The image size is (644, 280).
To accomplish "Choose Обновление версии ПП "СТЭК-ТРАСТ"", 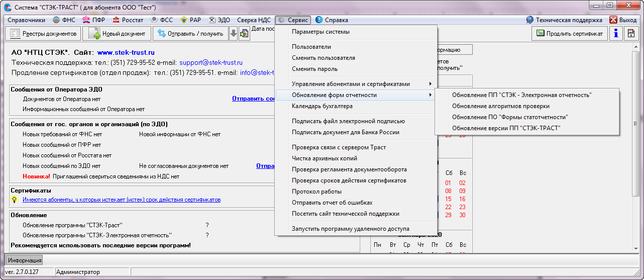I will [x=527, y=128].
